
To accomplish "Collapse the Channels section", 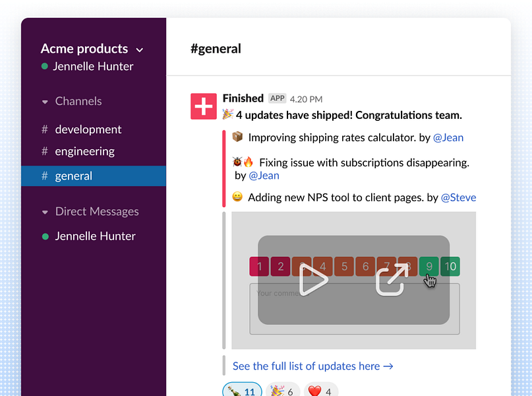I will 45,102.
